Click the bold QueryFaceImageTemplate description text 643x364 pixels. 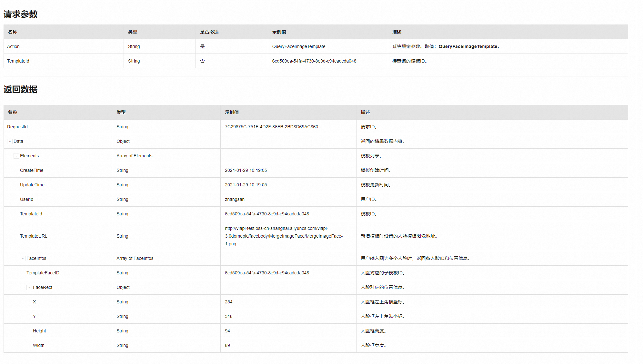point(468,46)
